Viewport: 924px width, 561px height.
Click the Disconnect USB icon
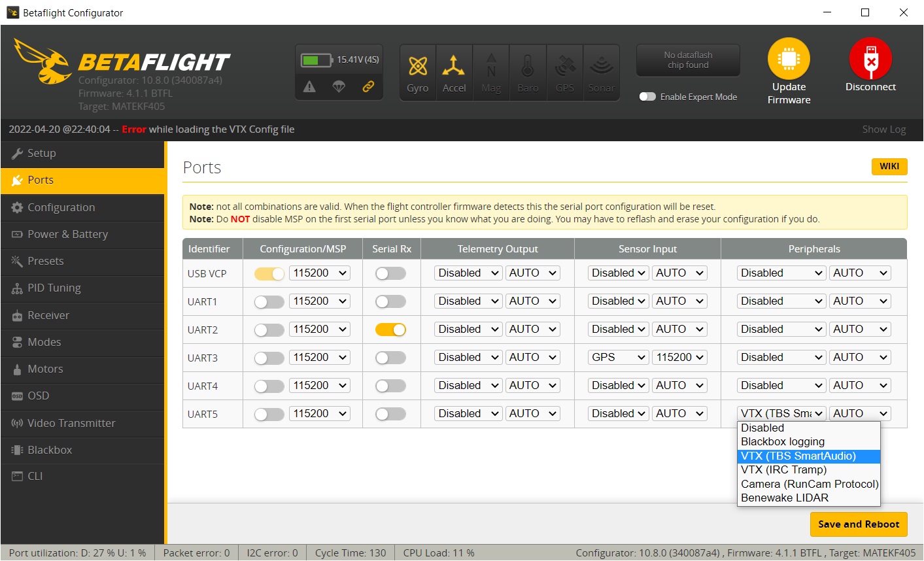coord(870,59)
